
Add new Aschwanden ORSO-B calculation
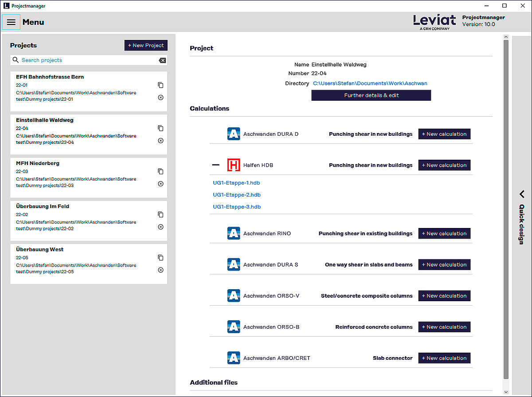tap(444, 327)
